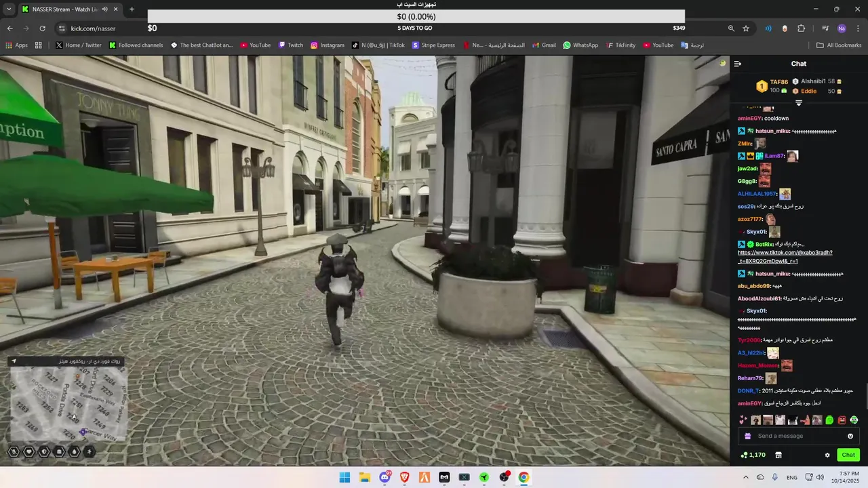This screenshot has width=868, height=488.
Task: Open Home / Twitter bookmark
Action: tap(79, 45)
